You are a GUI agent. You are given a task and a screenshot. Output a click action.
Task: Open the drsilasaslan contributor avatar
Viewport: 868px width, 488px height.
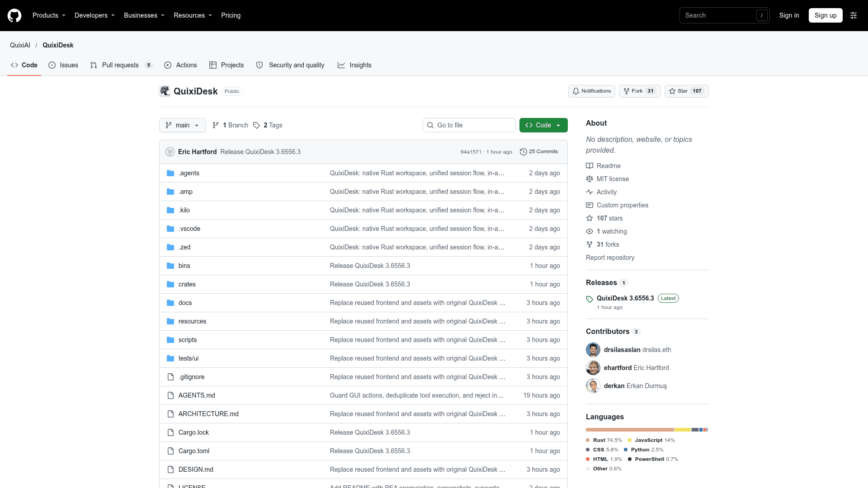pyautogui.click(x=593, y=350)
